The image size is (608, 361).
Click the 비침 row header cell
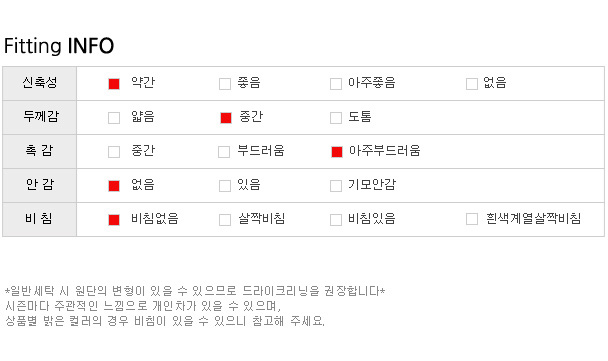40,219
